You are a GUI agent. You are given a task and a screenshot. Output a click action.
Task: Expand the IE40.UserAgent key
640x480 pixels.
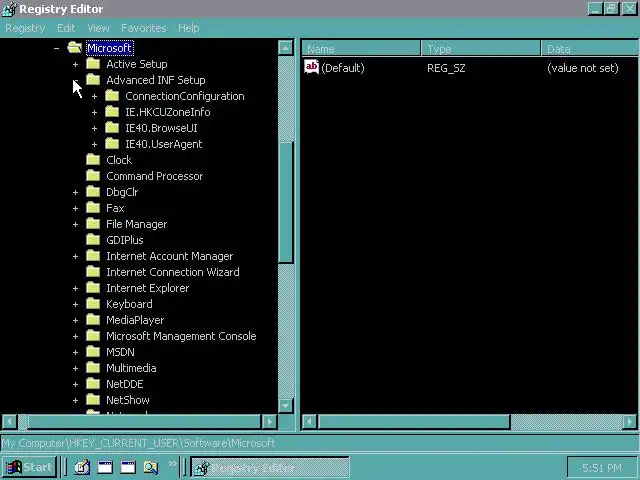pos(95,144)
